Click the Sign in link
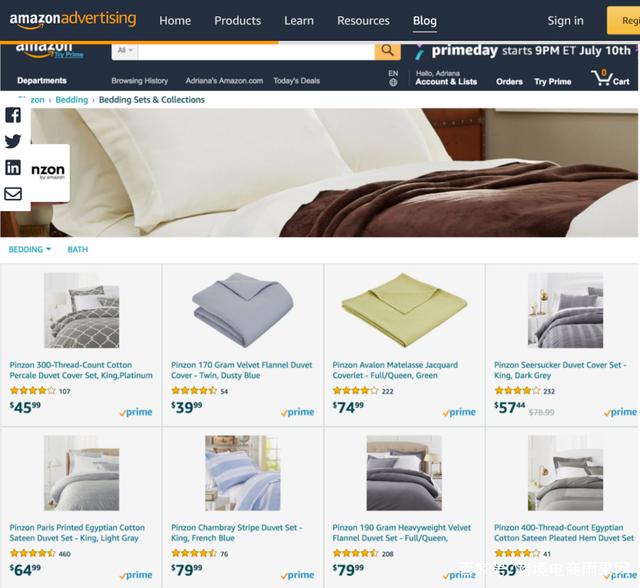This screenshot has height=588, width=640. (x=565, y=20)
